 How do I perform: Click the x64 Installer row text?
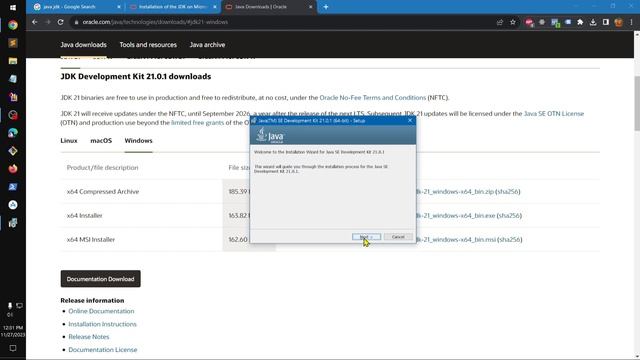click(84, 216)
